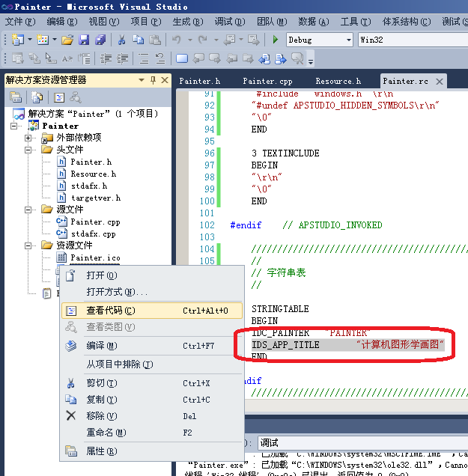The image size is (468, 476).
Task: Click Show All Files icon in Solution Explorer
Action: point(37,97)
